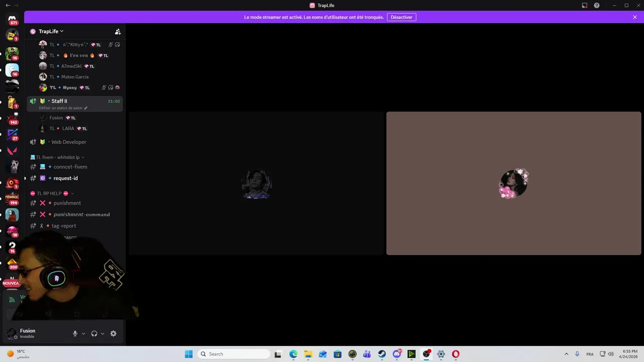Screen dimensions: 644x362
Task: Edit the channel status pencil icon
Action: [x=86, y=108]
